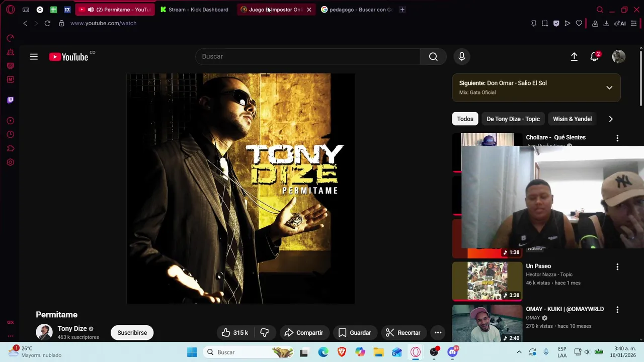Open Twitch in Opera's sidebar

pyautogui.click(x=10, y=100)
